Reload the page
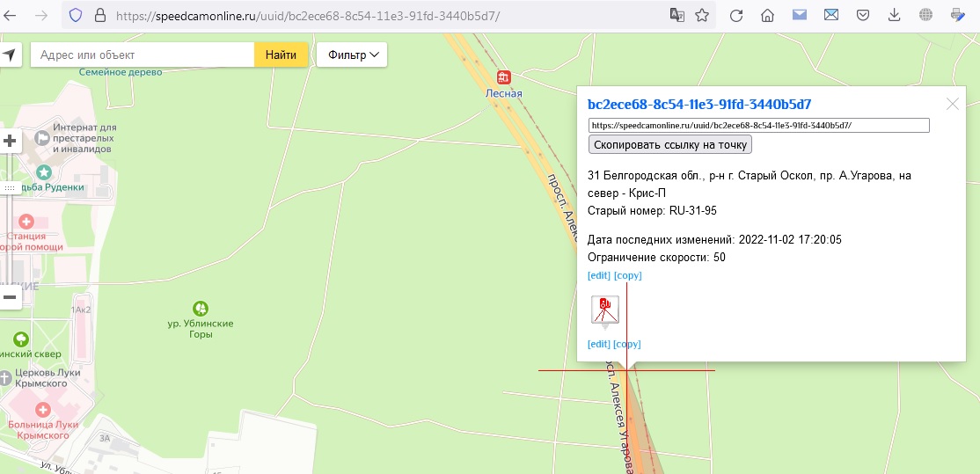 click(736, 15)
